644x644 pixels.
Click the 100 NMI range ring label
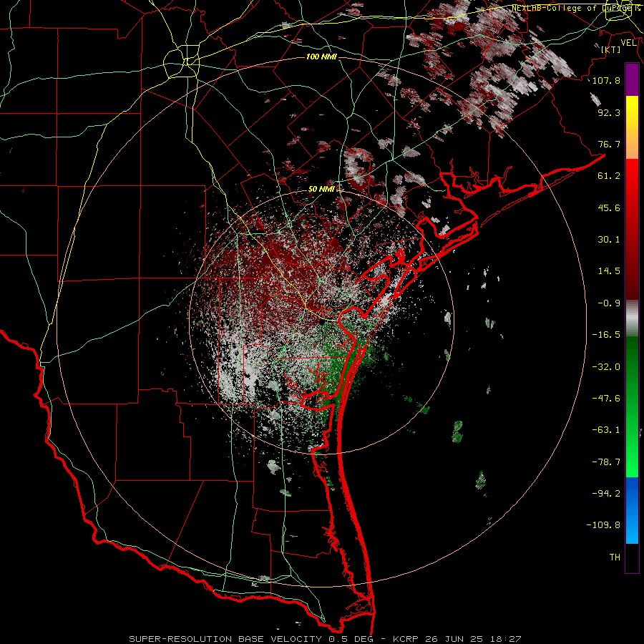(321, 57)
